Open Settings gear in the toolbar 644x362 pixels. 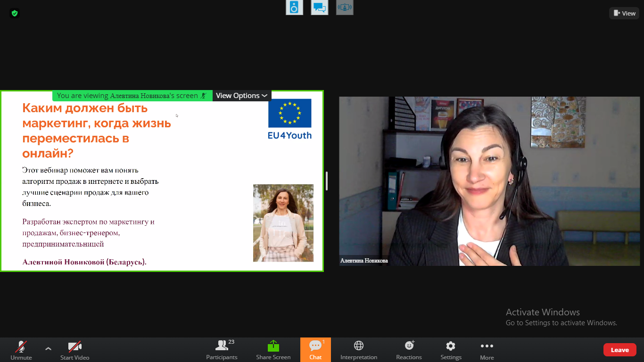[451, 350]
